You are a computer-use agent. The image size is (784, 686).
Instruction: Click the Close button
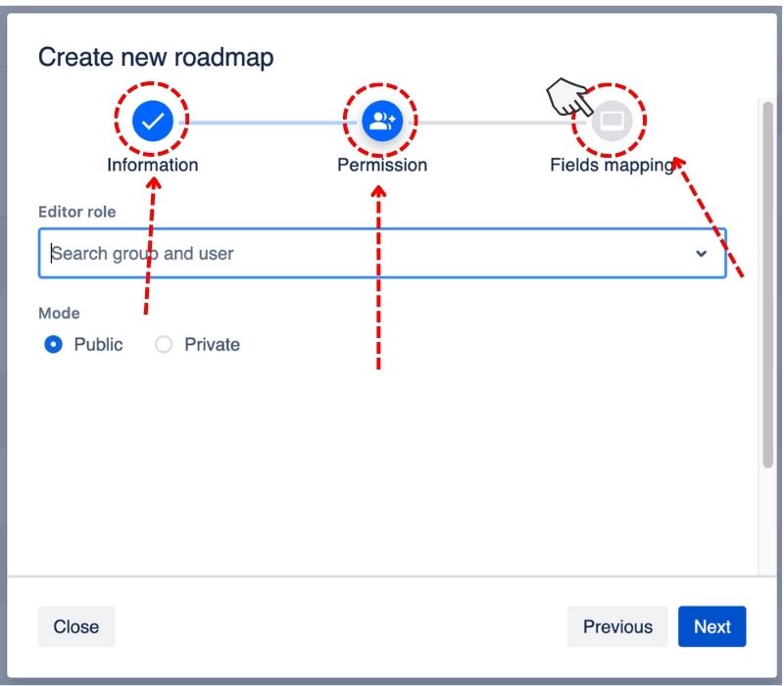[x=76, y=627]
